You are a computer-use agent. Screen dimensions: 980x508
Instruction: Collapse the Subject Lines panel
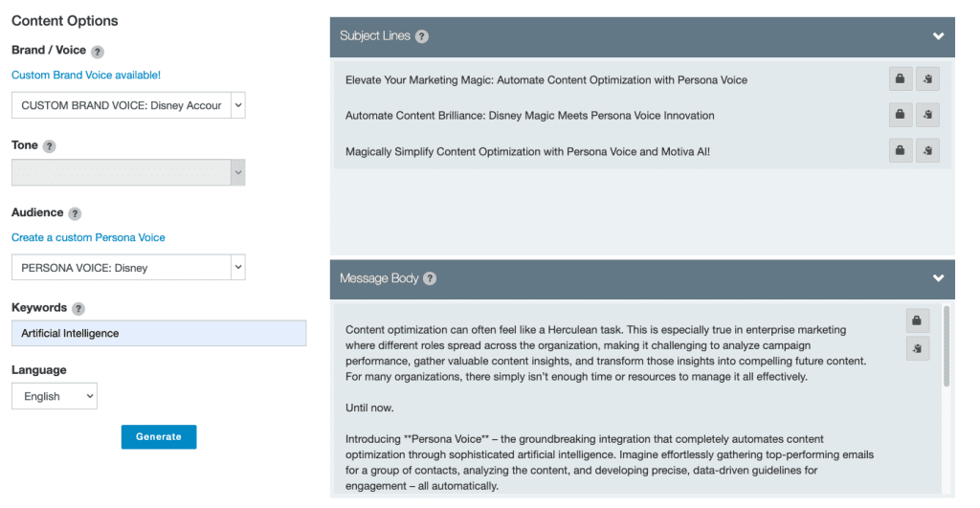pos(938,36)
